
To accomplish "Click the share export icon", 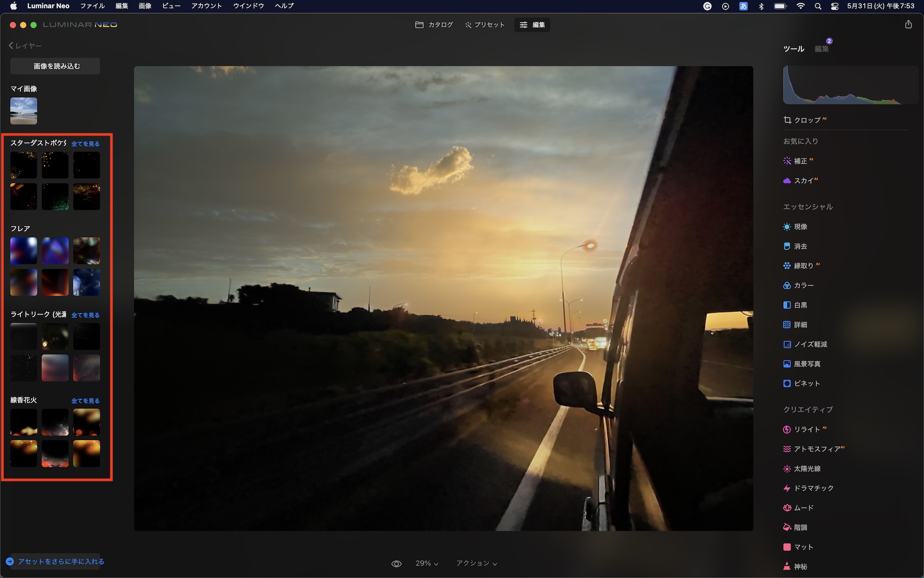I will pyautogui.click(x=908, y=25).
